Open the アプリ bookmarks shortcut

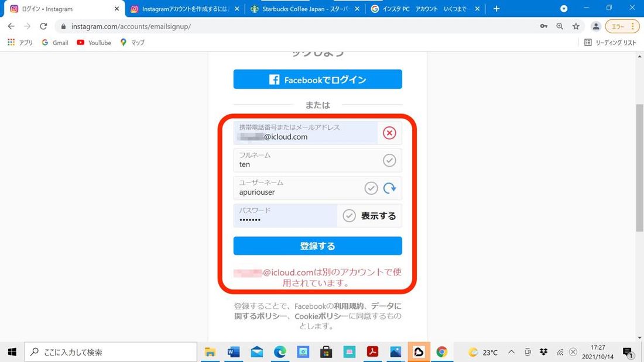pyautogui.click(x=20, y=42)
